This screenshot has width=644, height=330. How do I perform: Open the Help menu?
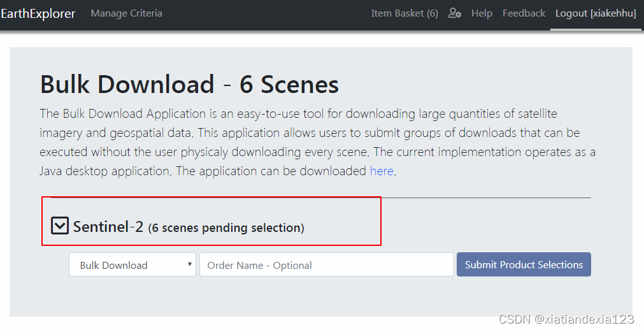[x=482, y=13]
